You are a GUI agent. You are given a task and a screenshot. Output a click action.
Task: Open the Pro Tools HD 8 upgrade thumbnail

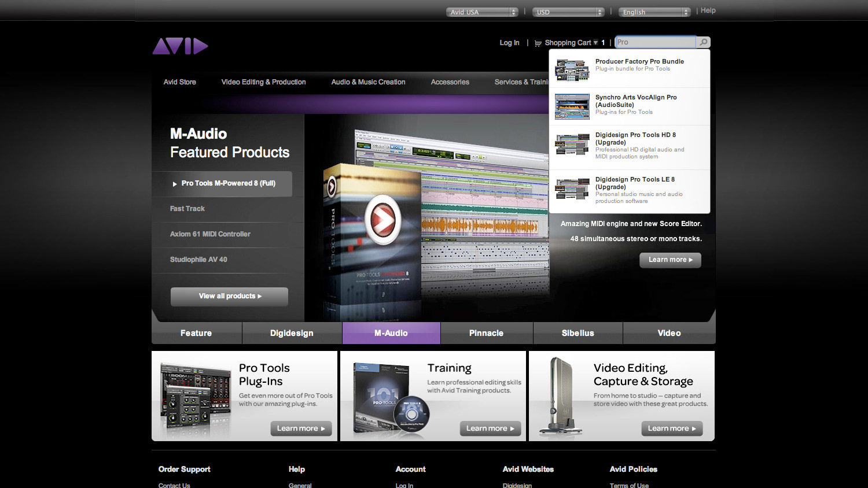point(572,145)
